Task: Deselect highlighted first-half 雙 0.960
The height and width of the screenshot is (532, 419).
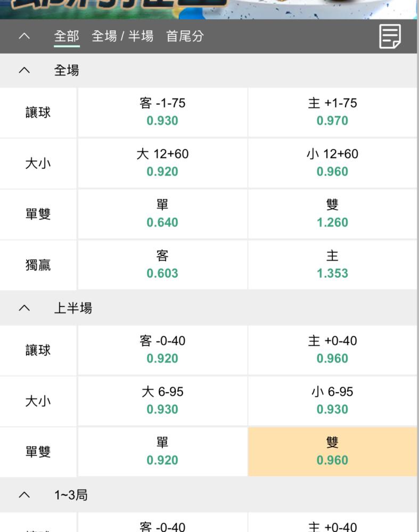Action: click(x=332, y=452)
